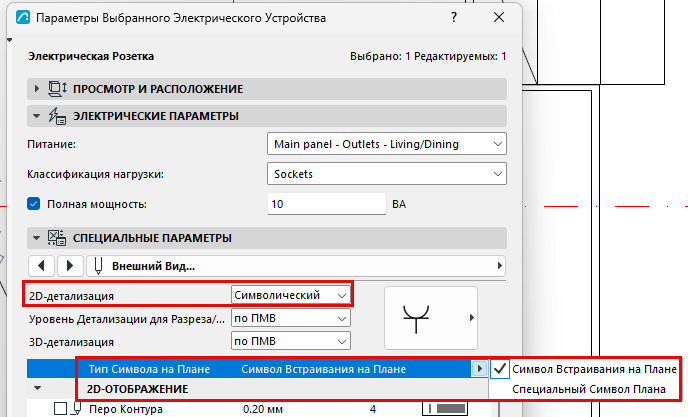Open the Классификация нагрузки Sockets dropdown

pyautogui.click(x=387, y=174)
